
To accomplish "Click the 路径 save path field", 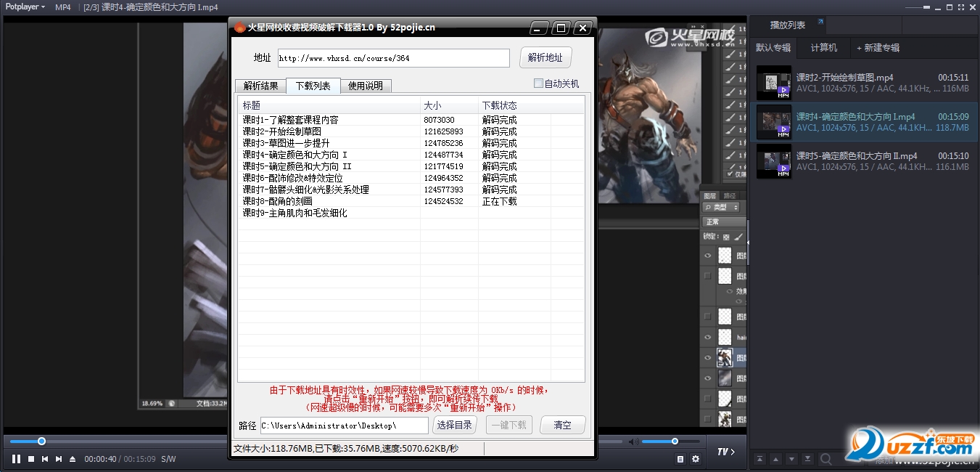I will [x=344, y=426].
